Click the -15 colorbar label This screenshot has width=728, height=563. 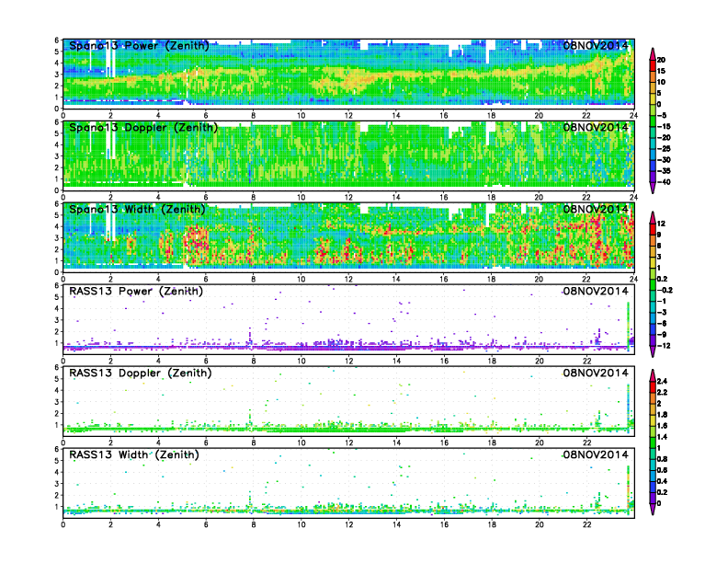(x=664, y=126)
